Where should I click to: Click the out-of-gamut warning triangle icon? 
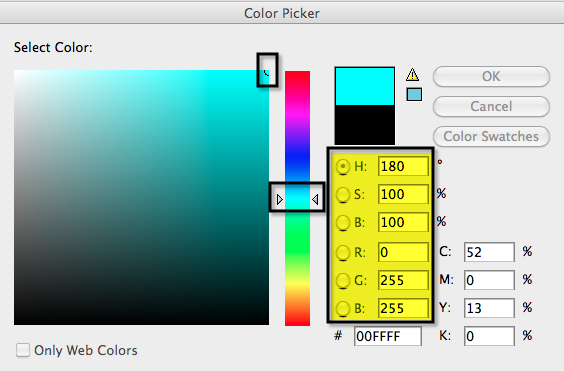point(413,74)
